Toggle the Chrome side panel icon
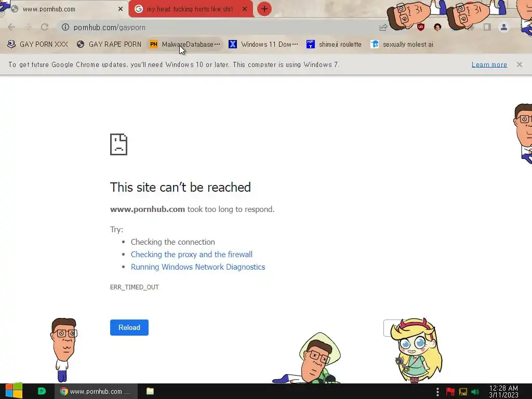Viewport: 532px width, 399px height. 487,27
